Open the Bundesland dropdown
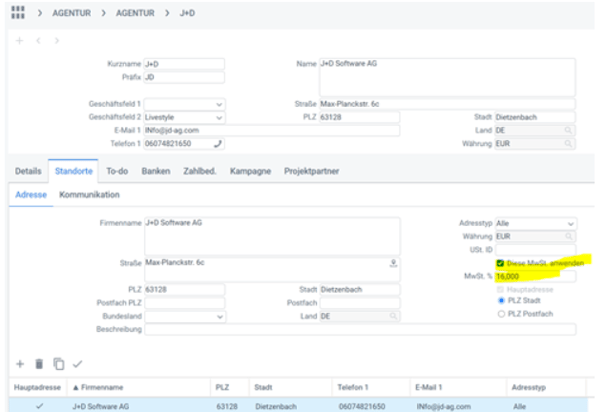Screen dimensions: 607x412 pyautogui.click(x=220, y=317)
